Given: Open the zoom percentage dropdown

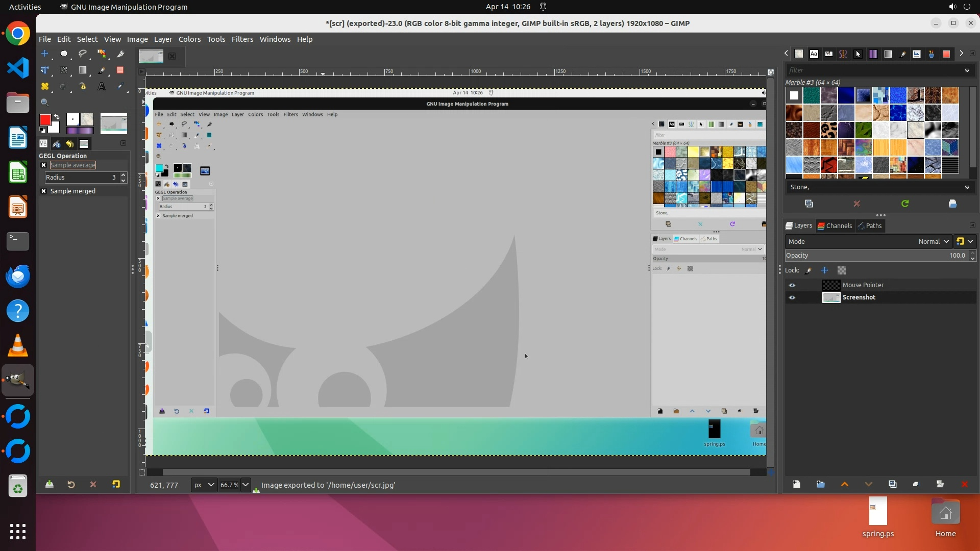Looking at the screenshot, I should coord(246,485).
